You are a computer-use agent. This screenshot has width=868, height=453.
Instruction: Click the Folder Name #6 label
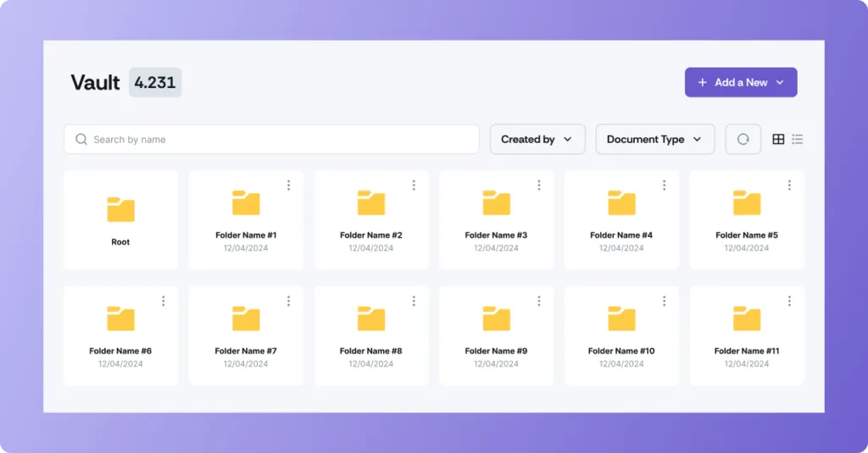tap(120, 351)
